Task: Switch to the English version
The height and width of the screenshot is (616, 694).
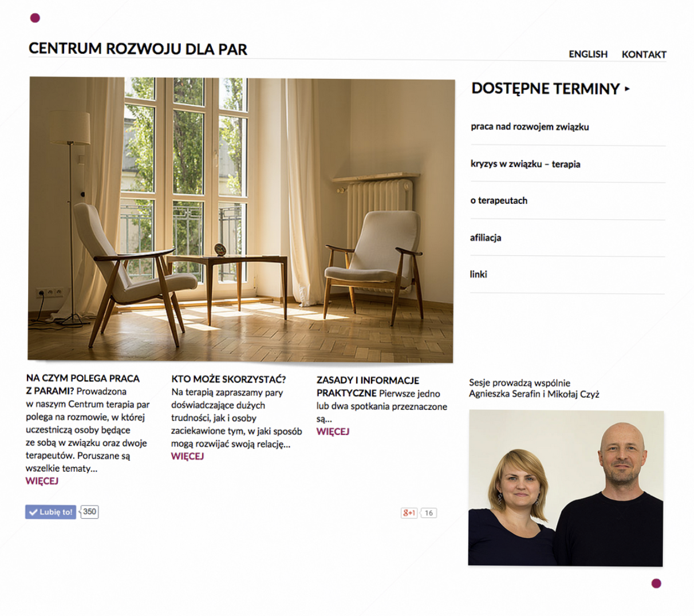Action: coord(588,54)
